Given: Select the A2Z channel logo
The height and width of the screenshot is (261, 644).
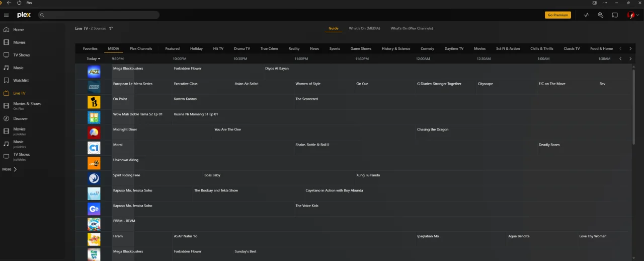Looking at the screenshot, I should pos(94,72).
